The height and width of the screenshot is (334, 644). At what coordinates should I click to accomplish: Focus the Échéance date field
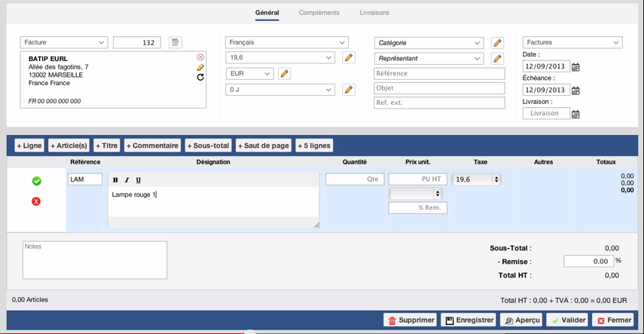pos(546,90)
